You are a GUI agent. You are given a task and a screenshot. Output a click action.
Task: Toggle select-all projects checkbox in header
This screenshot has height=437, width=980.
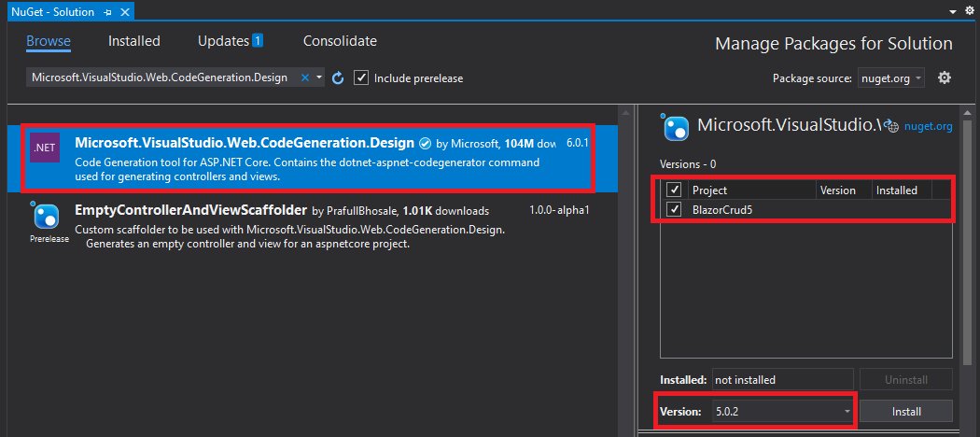click(674, 190)
